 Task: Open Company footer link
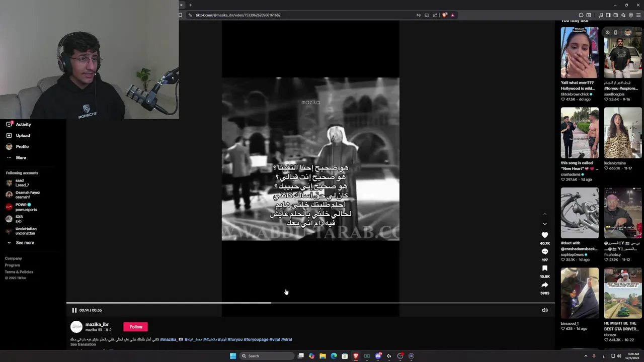tap(14, 258)
